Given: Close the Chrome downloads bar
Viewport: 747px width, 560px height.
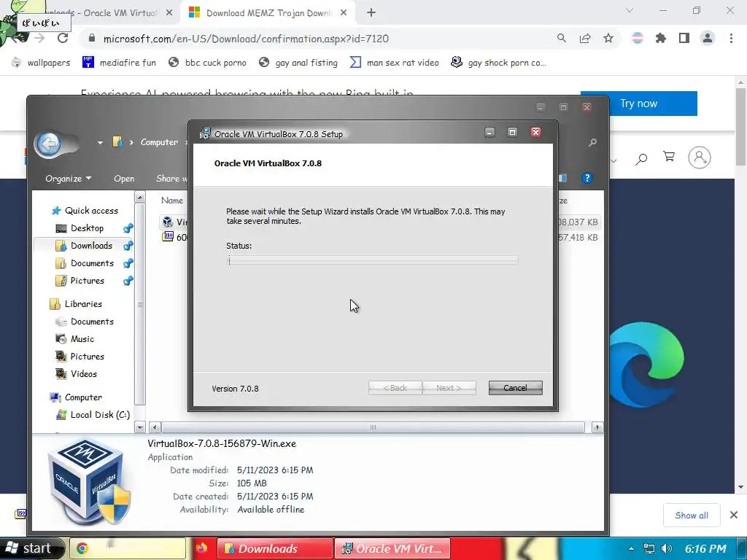Looking at the screenshot, I should point(734,515).
